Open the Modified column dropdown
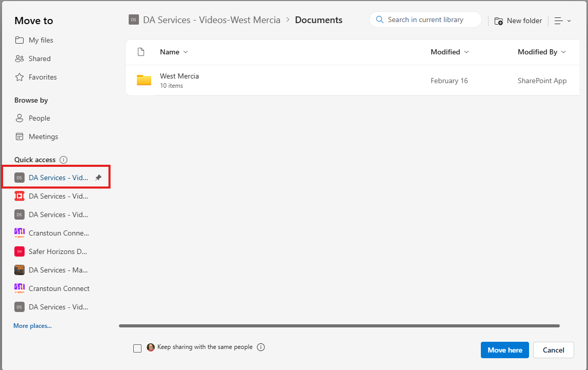Image resolution: width=588 pixels, height=370 pixels. point(449,52)
